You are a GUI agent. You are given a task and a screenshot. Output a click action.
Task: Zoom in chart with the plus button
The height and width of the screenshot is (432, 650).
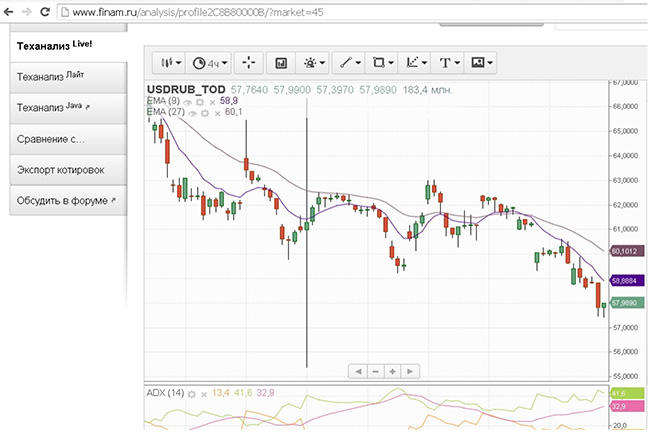393,371
